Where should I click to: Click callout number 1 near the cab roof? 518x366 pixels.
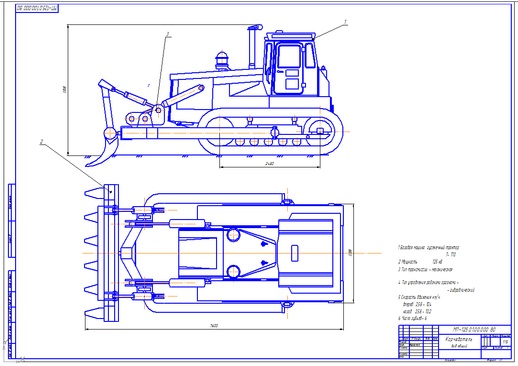click(346, 22)
